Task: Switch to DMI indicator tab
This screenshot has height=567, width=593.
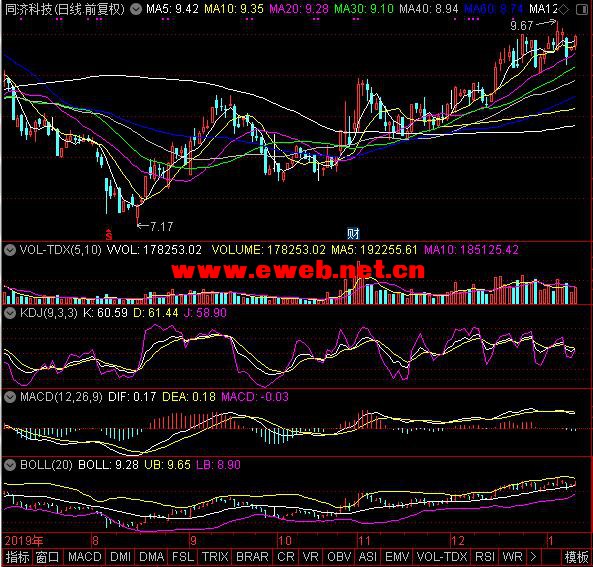Action: (121, 557)
